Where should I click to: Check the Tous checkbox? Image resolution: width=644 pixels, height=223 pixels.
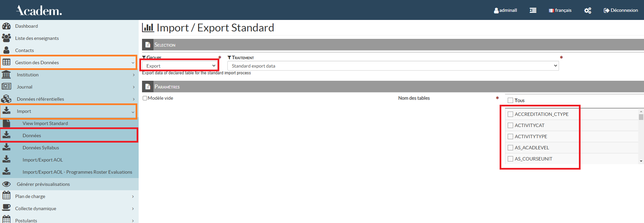[x=510, y=100]
